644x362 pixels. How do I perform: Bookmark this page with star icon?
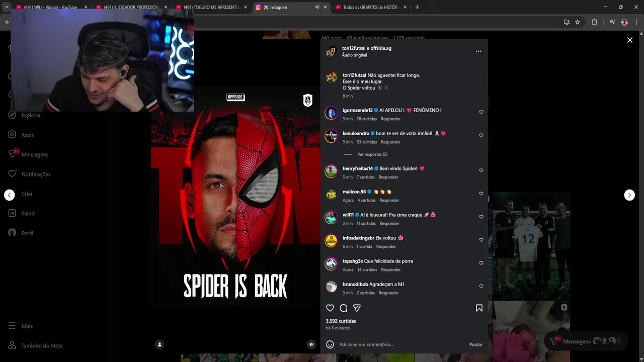pyautogui.click(x=578, y=22)
